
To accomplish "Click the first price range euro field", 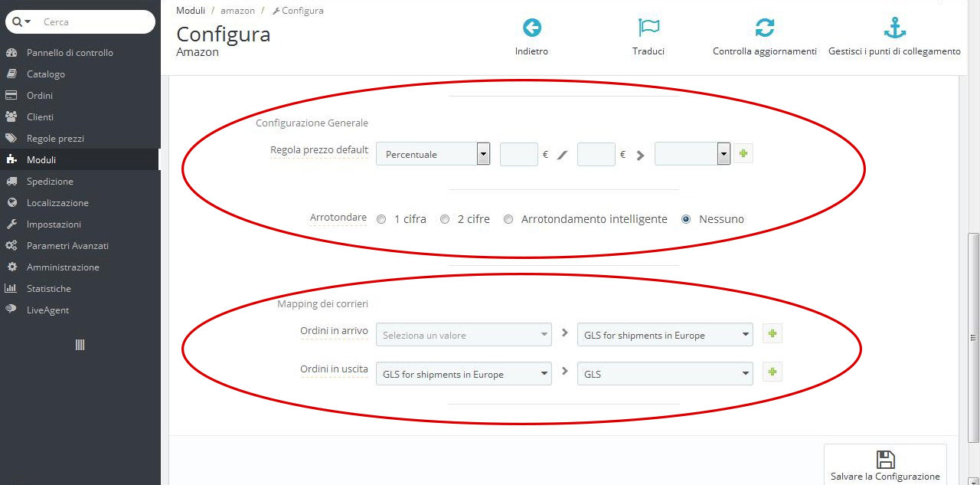I will pyautogui.click(x=519, y=154).
